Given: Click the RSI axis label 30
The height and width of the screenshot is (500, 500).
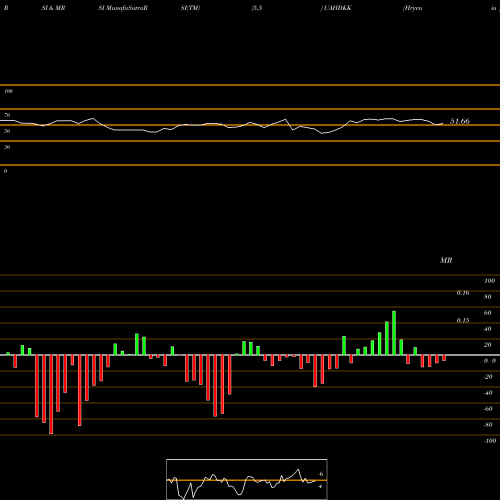Looking at the screenshot, I should point(7,147).
